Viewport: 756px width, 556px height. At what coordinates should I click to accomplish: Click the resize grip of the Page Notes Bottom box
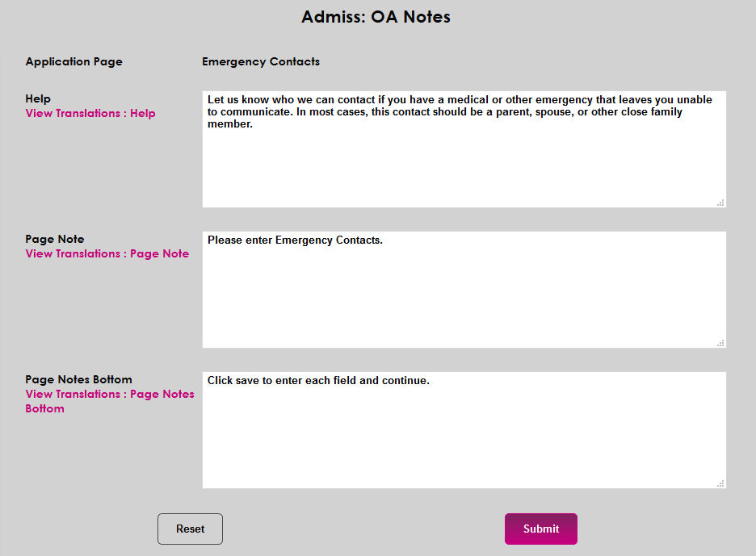point(721,483)
